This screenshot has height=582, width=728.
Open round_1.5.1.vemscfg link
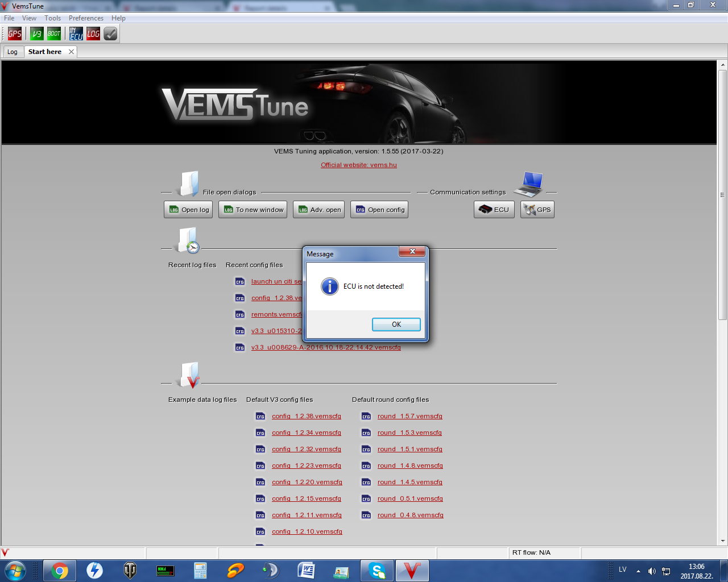coord(410,449)
